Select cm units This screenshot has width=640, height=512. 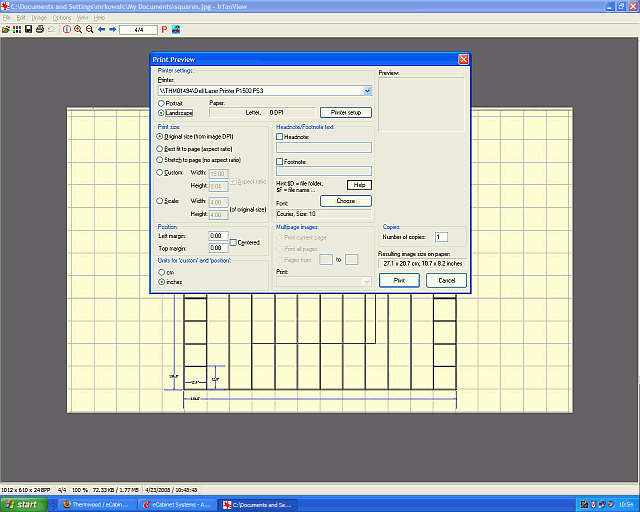tap(162, 272)
